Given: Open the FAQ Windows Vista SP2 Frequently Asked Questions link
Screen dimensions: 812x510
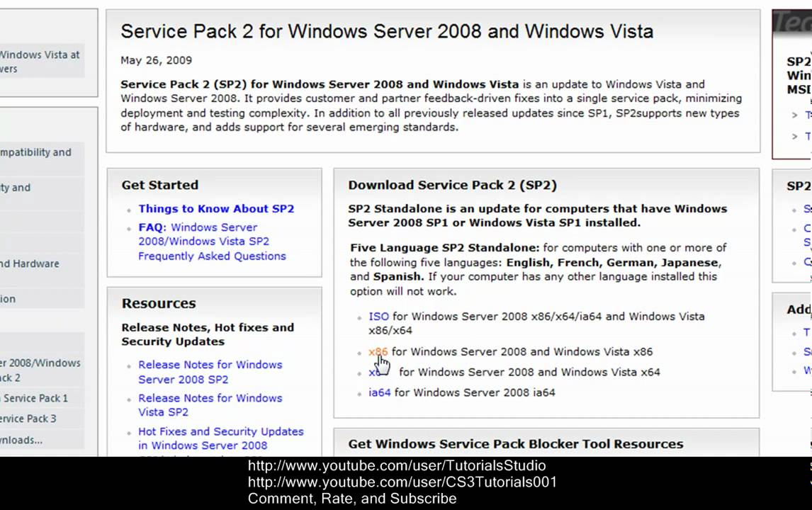Looking at the screenshot, I should click(x=212, y=242).
